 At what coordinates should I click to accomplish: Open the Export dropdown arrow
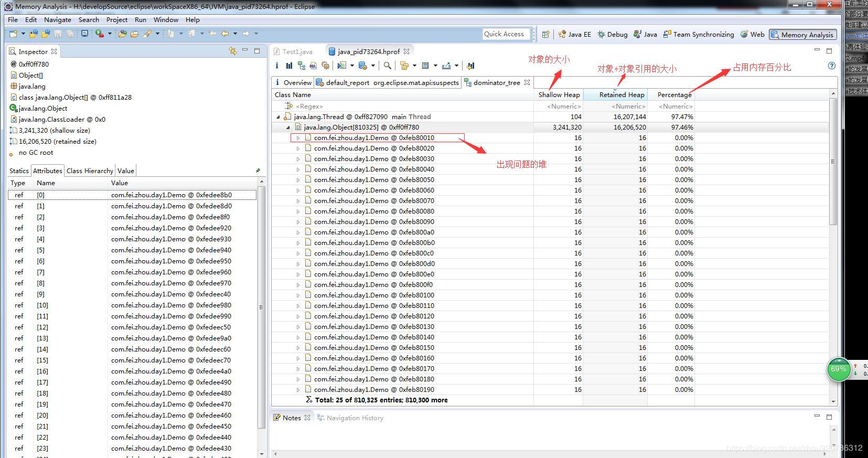[x=456, y=66]
